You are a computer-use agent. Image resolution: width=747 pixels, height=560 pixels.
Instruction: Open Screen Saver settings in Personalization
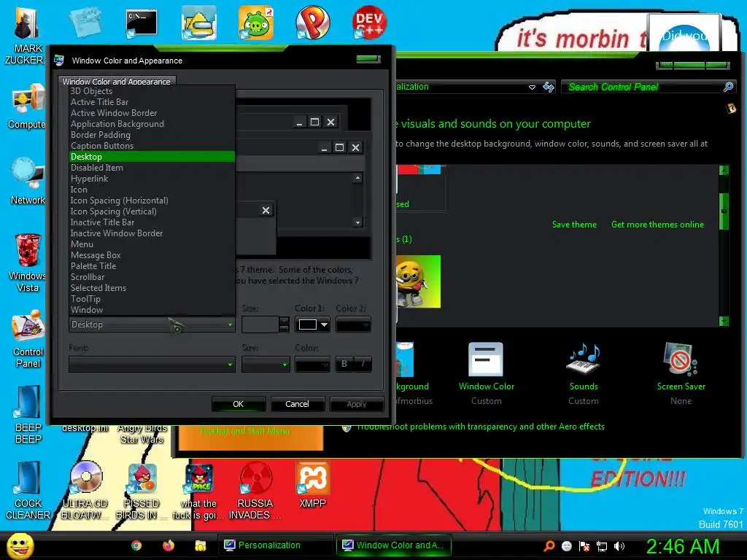681,373
